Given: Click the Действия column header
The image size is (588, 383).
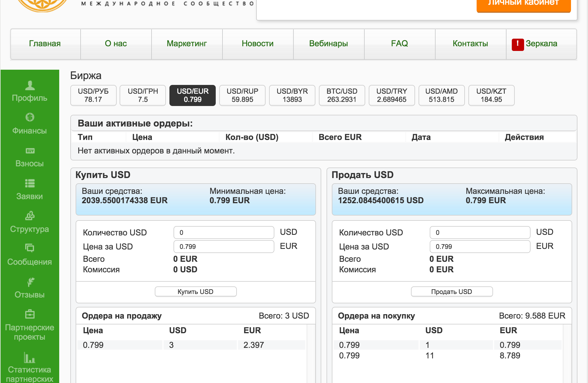Looking at the screenshot, I should [524, 137].
